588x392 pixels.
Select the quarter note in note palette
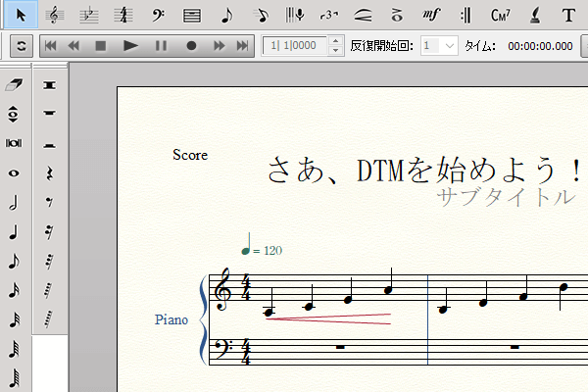(14, 232)
